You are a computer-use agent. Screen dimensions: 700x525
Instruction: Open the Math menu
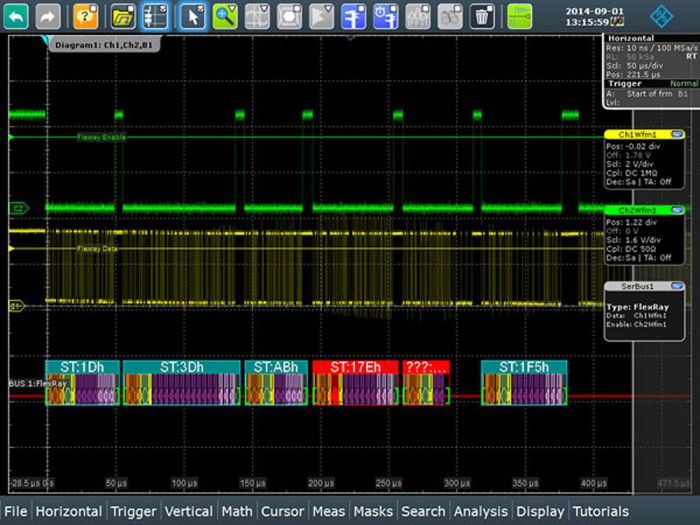237,511
